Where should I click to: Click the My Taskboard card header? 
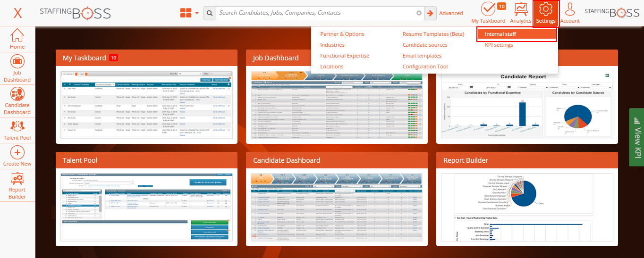tap(146, 58)
